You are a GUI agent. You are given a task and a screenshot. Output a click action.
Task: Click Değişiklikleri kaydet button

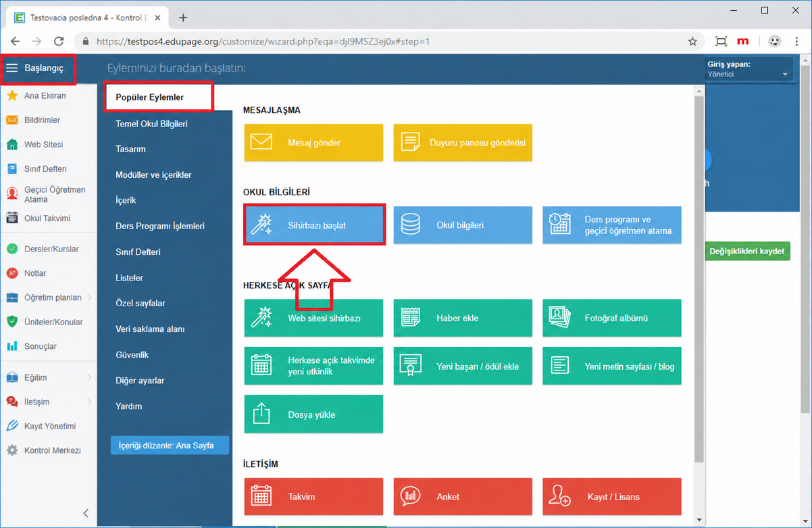(x=747, y=251)
